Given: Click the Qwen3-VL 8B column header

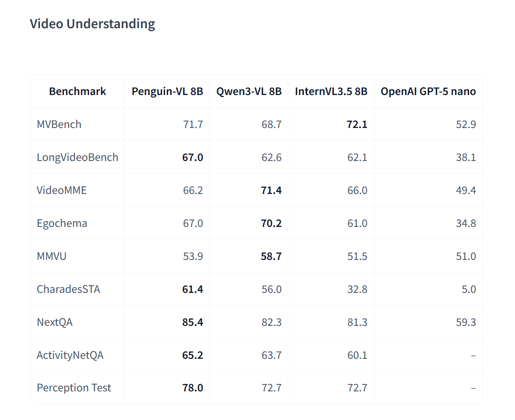Looking at the screenshot, I should click(x=249, y=92).
